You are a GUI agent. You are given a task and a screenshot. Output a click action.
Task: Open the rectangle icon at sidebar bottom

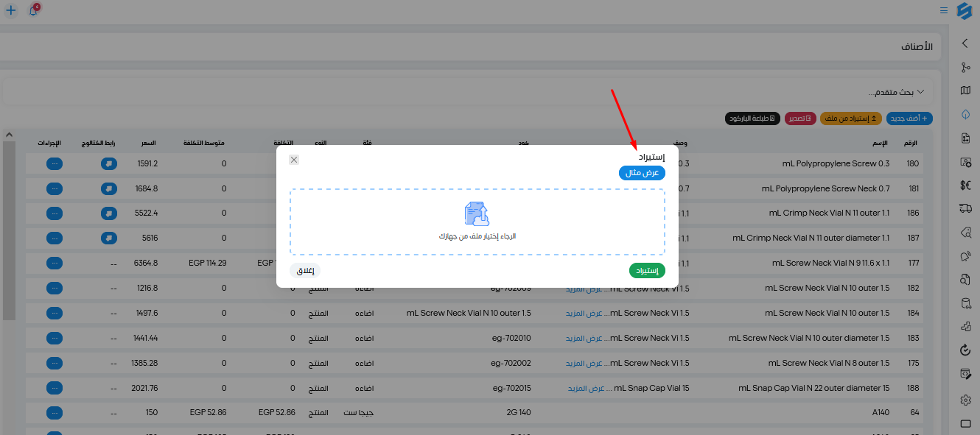pyautogui.click(x=965, y=423)
